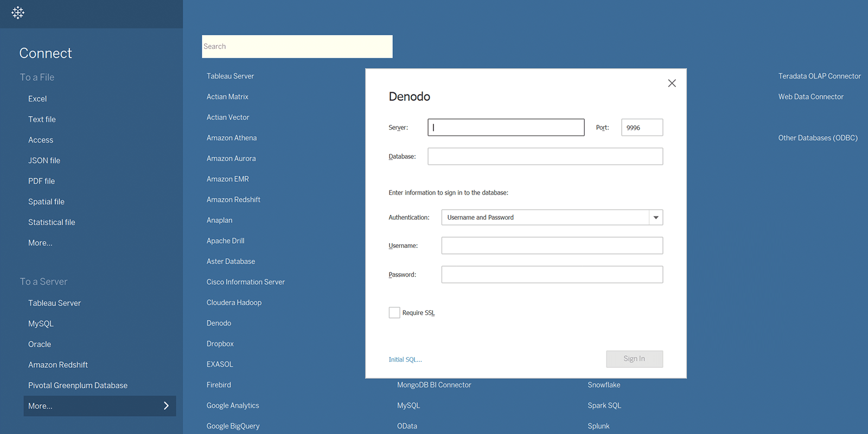This screenshot has height=434, width=868.
Task: Select JSON file connection option
Action: click(44, 161)
